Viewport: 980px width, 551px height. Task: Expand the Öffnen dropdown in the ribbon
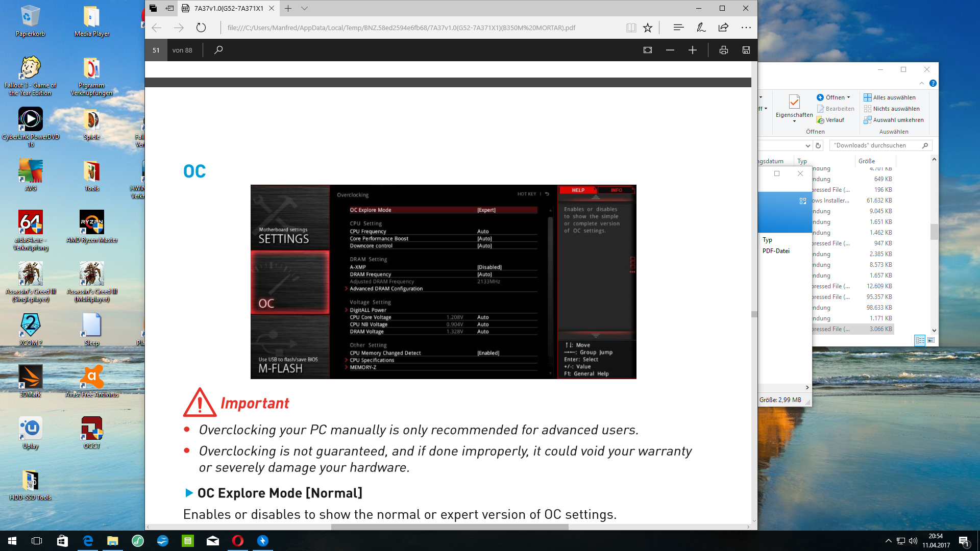(849, 97)
